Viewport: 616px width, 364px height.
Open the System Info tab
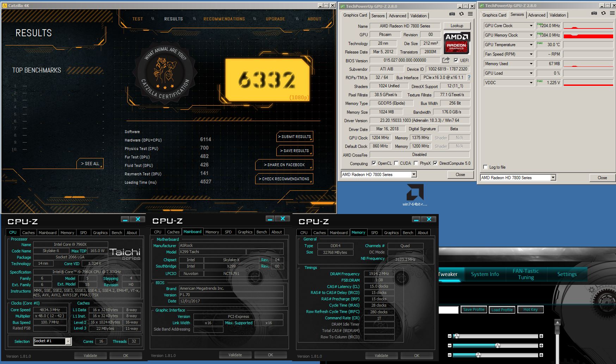[485, 274]
